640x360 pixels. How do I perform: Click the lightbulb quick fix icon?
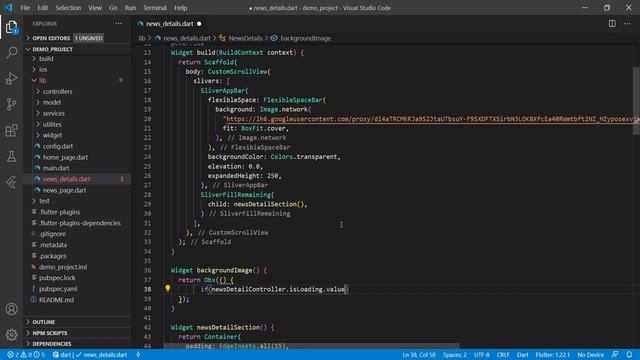167,289
